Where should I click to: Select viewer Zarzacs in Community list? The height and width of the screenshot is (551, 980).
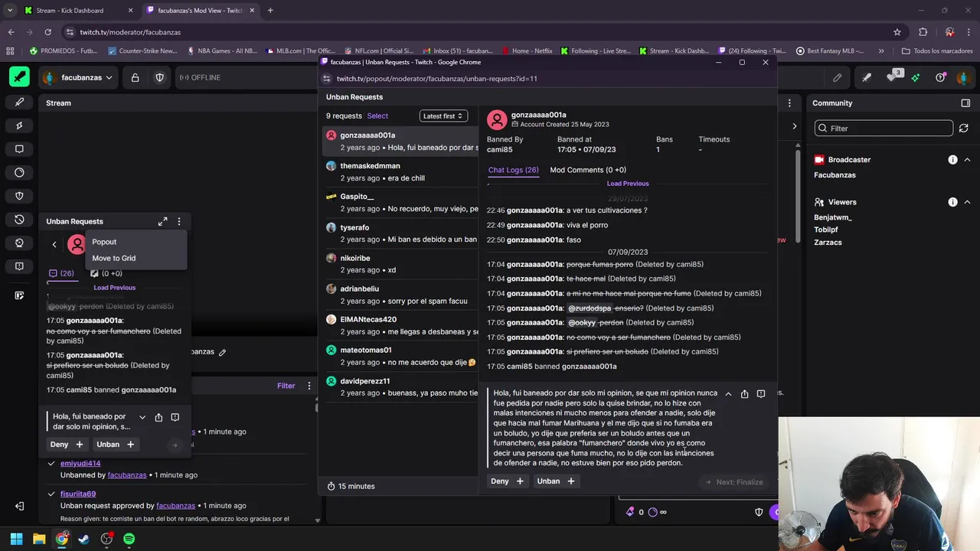(x=828, y=242)
